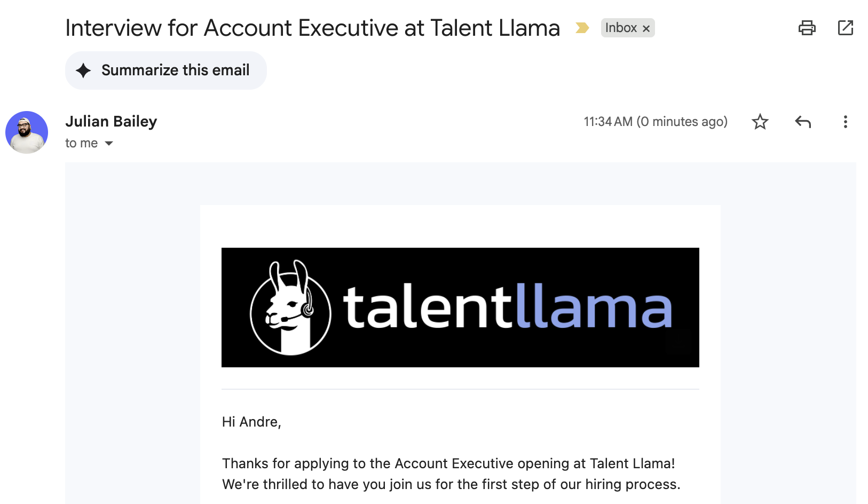Click the Print all icon
This screenshot has height=504, width=868.
[807, 28]
